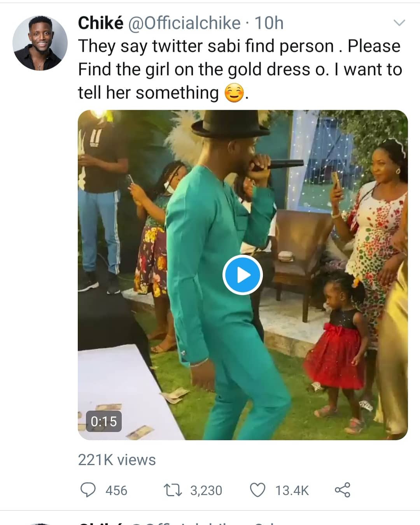Tap the retweet arrows icon
This screenshot has width=420, height=525.
click(172, 490)
